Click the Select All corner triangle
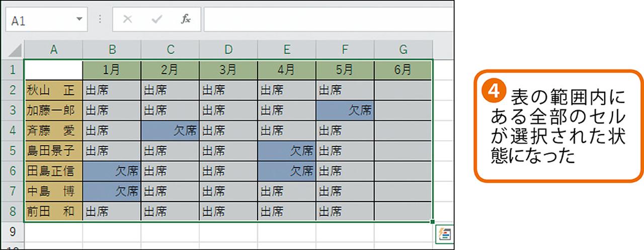644x250 pixels. point(15,50)
